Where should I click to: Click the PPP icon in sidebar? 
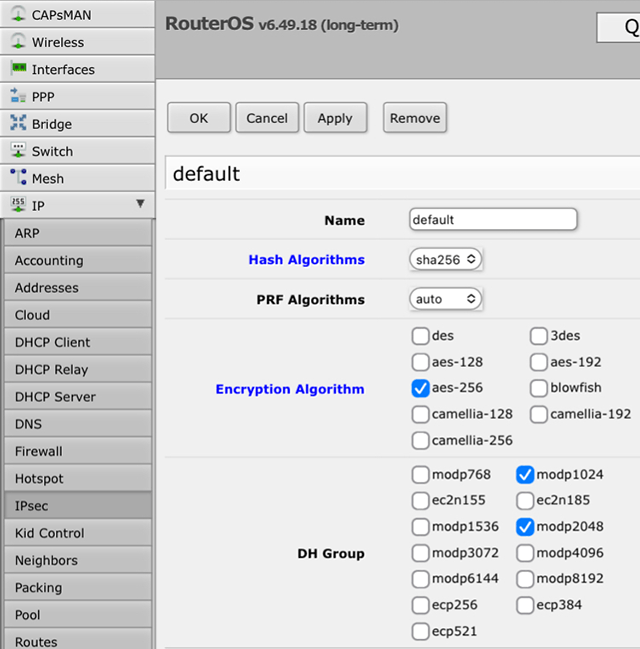(18, 97)
